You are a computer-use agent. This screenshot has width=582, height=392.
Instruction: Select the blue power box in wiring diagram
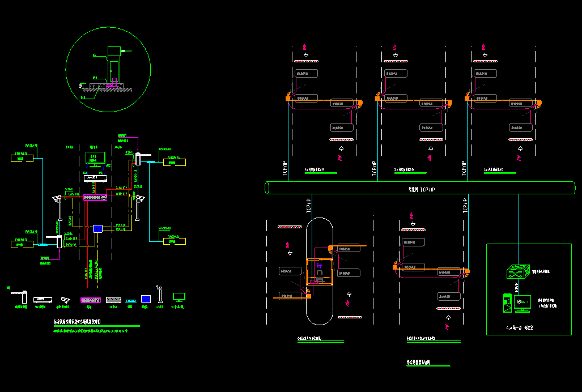coord(97,228)
